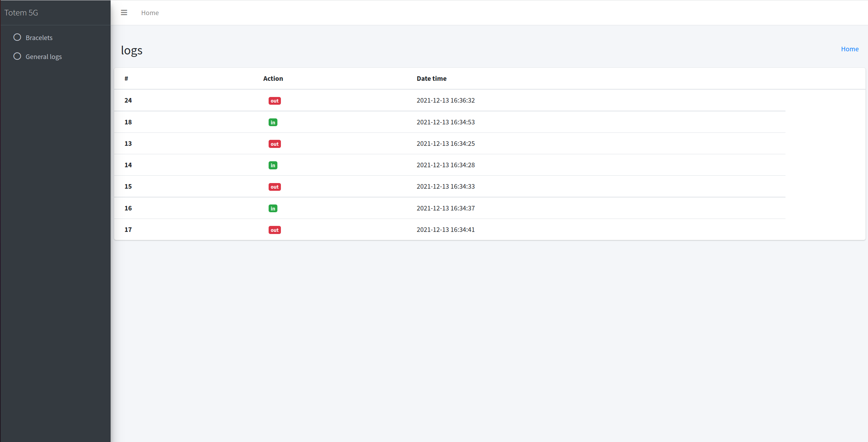Click the red 'out' badge in row 24
The height and width of the screenshot is (442, 868).
coord(274,101)
